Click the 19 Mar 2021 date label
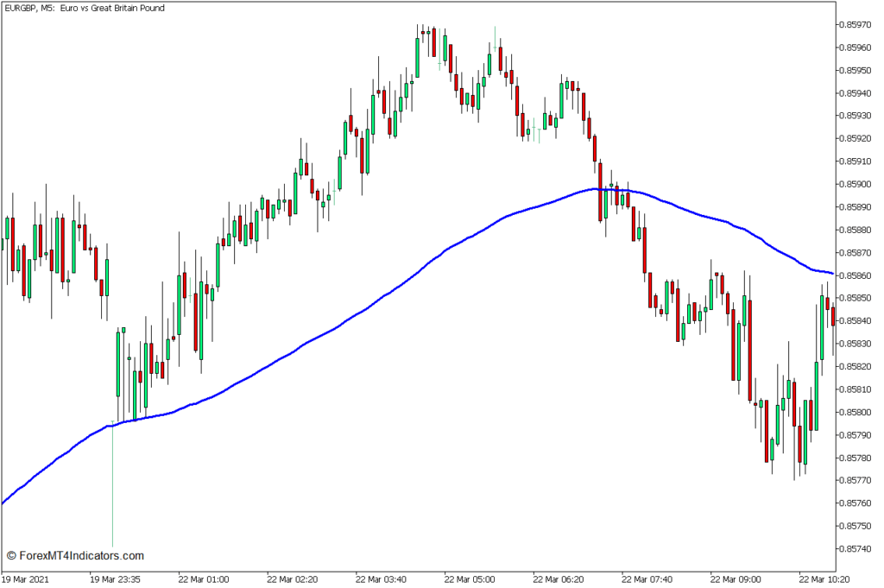Viewport: 884px width, 588px height. 27,579
